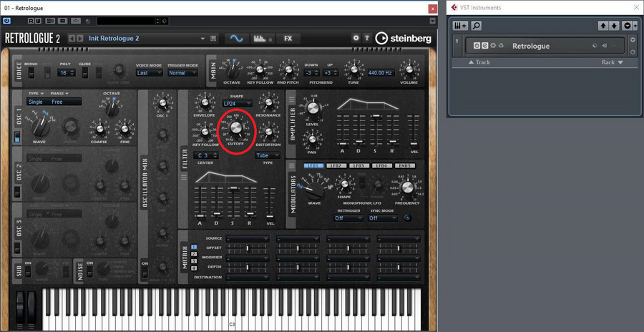Viewport: 644px width, 332px height.
Task: Open the distortion Type dropdown showing Tube
Action: pyautogui.click(x=268, y=155)
